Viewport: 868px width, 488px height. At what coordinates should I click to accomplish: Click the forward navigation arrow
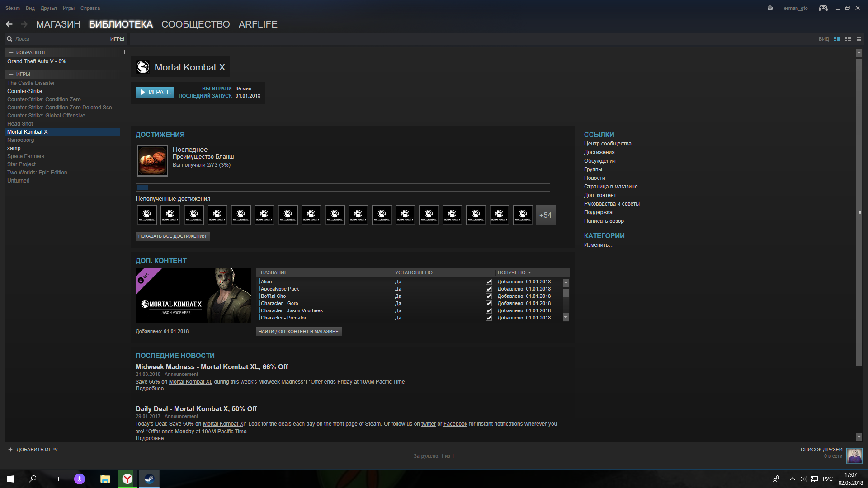[24, 24]
